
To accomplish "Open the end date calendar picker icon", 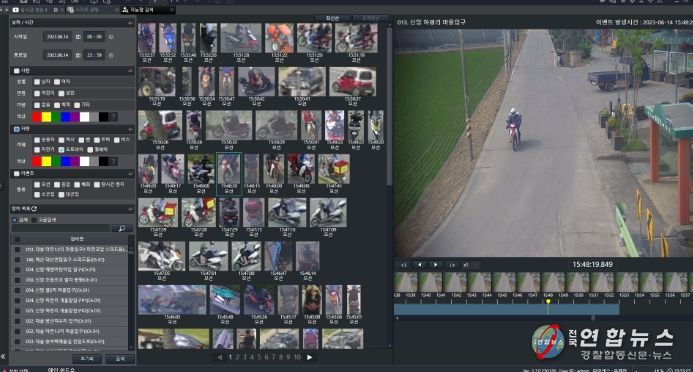I will pos(78,55).
